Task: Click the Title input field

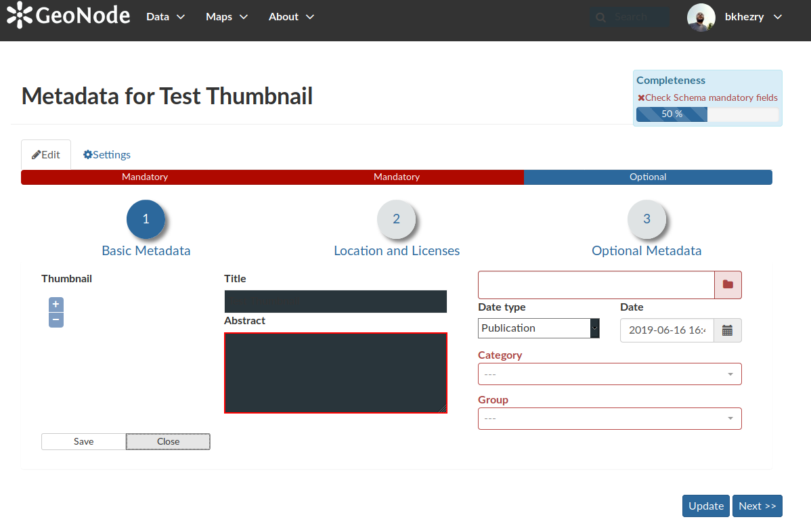Action: coord(336,301)
